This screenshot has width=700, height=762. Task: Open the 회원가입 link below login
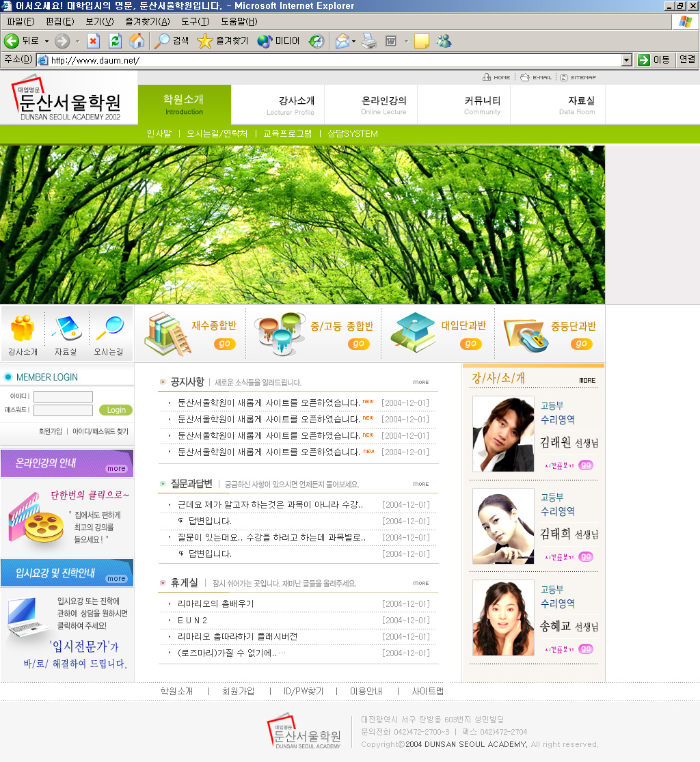pyautogui.click(x=50, y=431)
